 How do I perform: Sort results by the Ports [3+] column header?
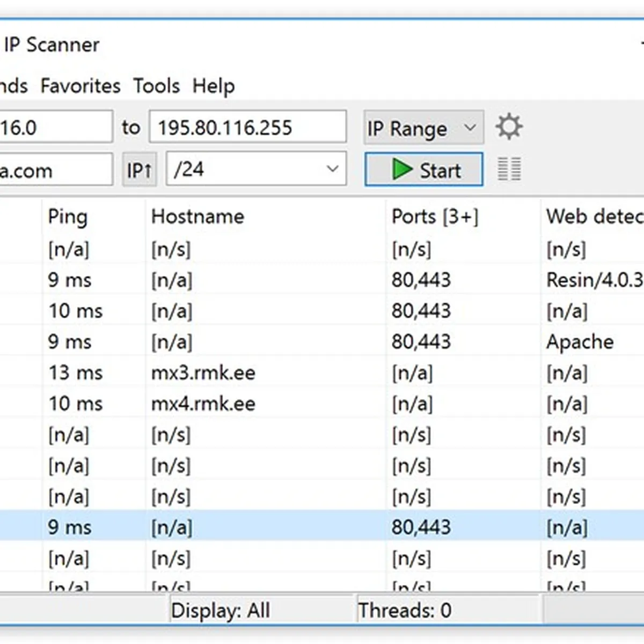tap(435, 217)
